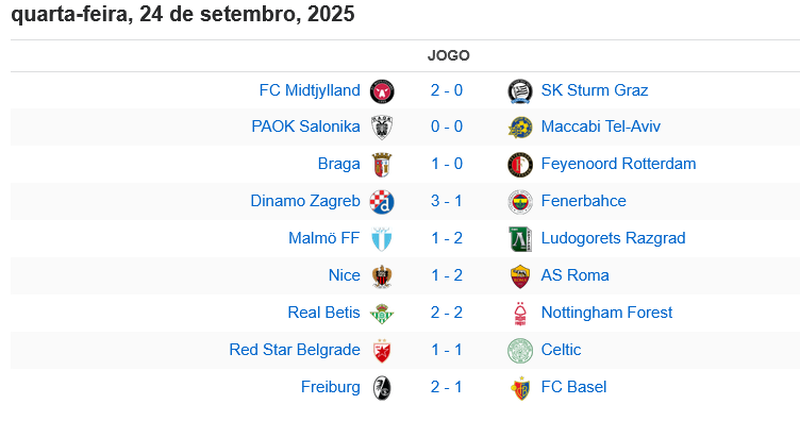800x421 pixels.
Task: Click the Fenerbahce club badge
Action: pos(518,202)
